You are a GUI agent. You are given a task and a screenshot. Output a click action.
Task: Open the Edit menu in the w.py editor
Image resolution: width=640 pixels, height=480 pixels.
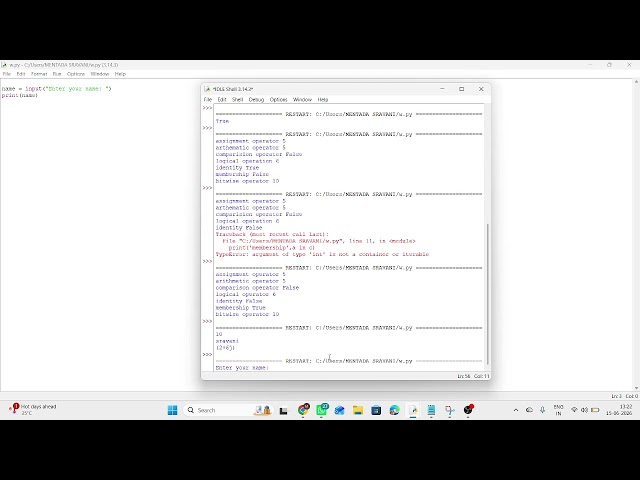(x=21, y=74)
